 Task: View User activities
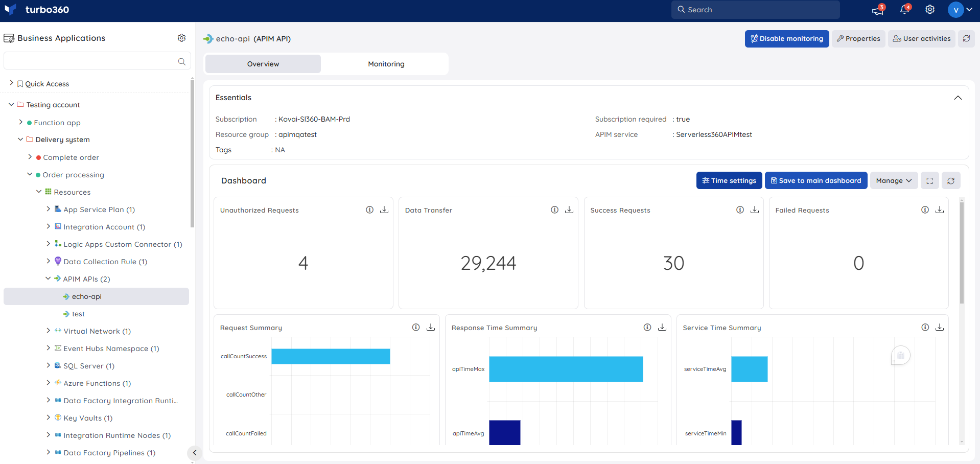(922, 38)
